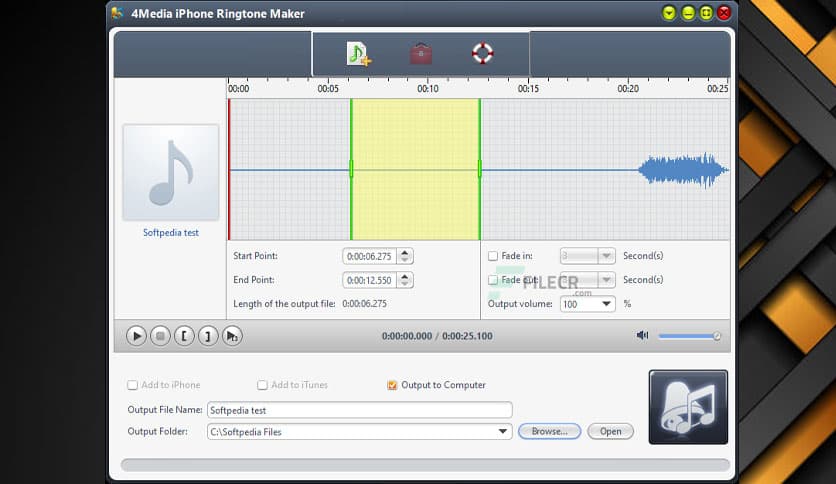Mute audio with the speaker icon

point(642,335)
